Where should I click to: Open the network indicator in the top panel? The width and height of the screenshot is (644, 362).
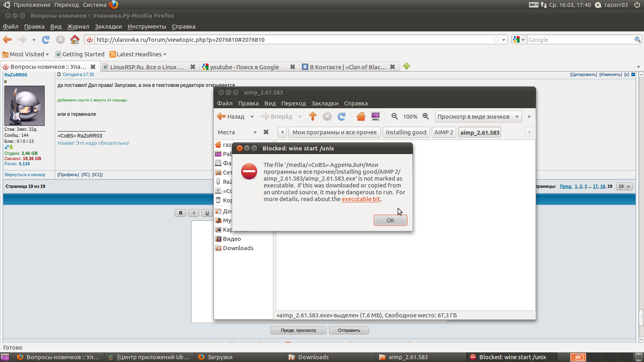coord(544,5)
